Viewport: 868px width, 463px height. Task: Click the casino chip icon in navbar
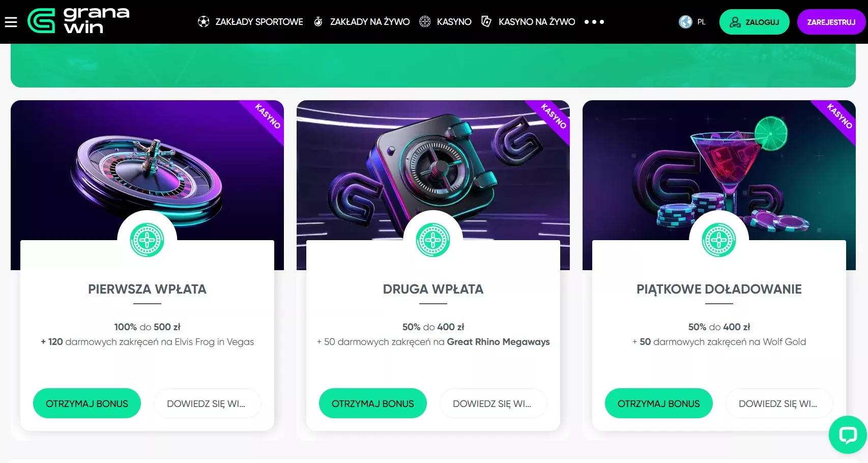(425, 22)
